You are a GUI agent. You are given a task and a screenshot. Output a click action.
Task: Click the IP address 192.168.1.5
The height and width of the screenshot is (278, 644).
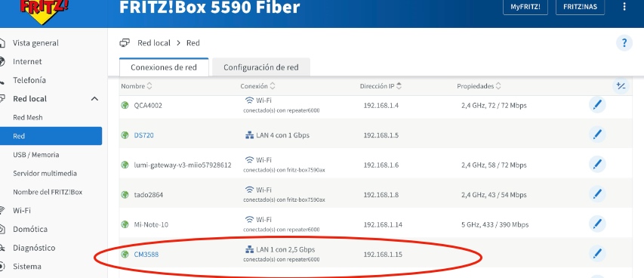[381, 135]
